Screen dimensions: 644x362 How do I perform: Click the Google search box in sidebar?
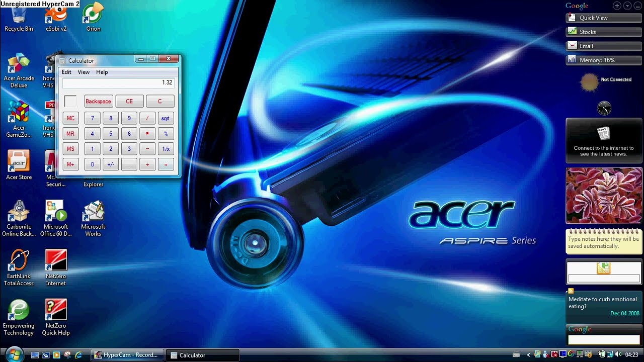coord(604,340)
